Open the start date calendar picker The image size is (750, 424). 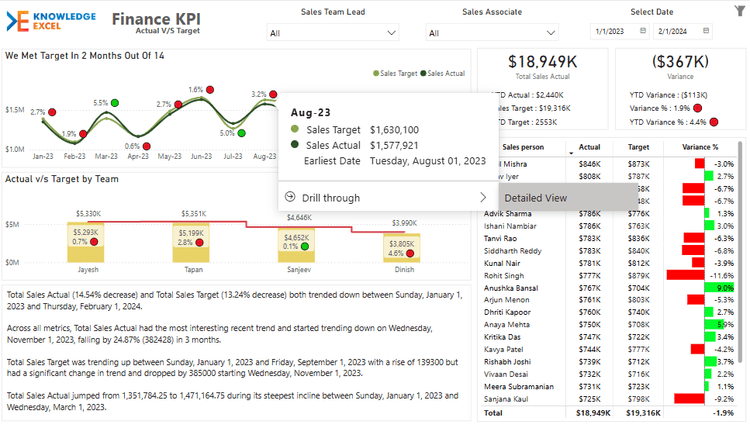point(643,32)
